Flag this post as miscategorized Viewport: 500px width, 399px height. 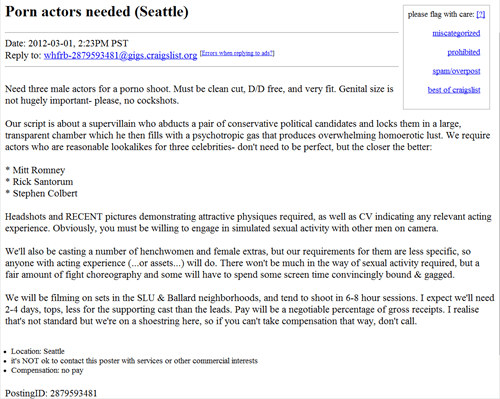[x=456, y=33]
